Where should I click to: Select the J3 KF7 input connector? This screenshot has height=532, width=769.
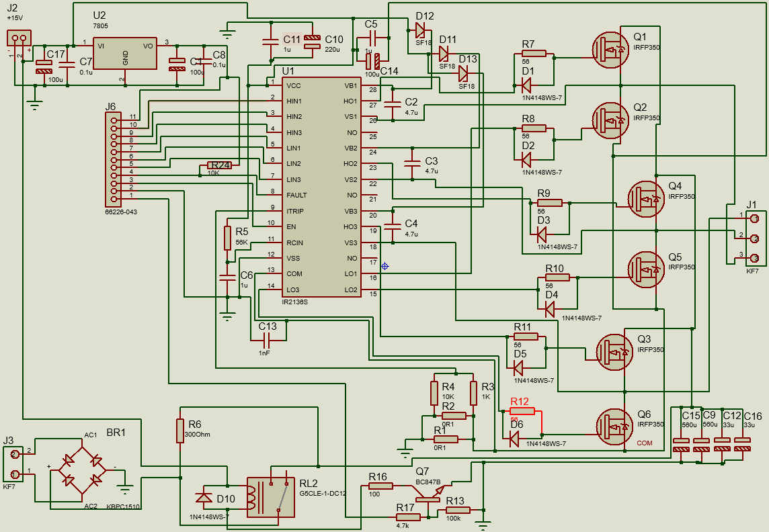click(x=13, y=464)
